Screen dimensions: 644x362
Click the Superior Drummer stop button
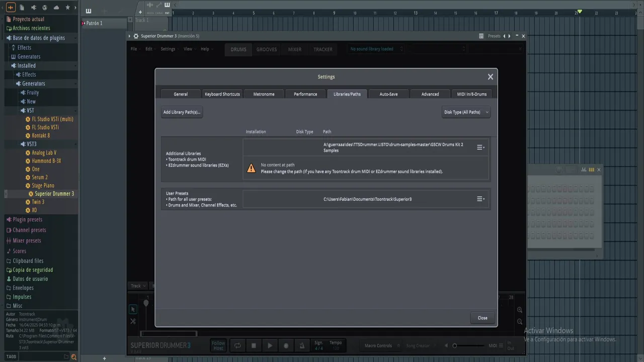coord(254,345)
